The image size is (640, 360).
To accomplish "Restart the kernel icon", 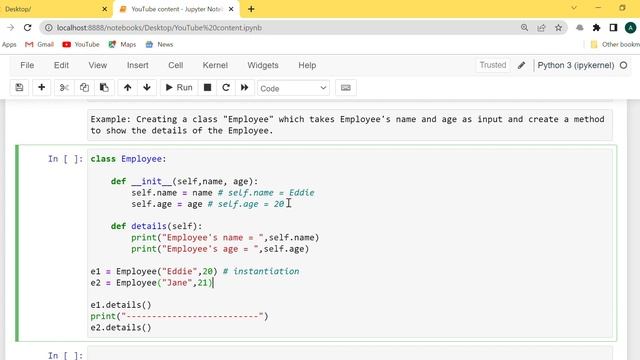I will 226,87.
